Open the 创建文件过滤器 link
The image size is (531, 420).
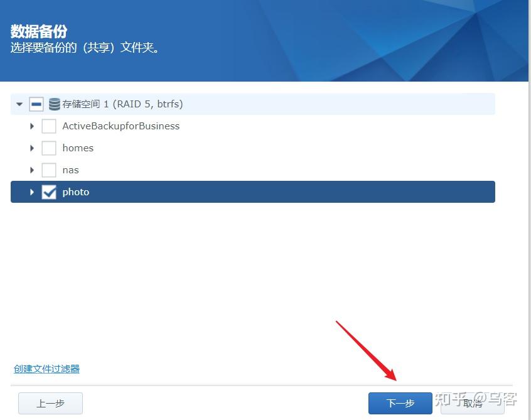[46, 369]
